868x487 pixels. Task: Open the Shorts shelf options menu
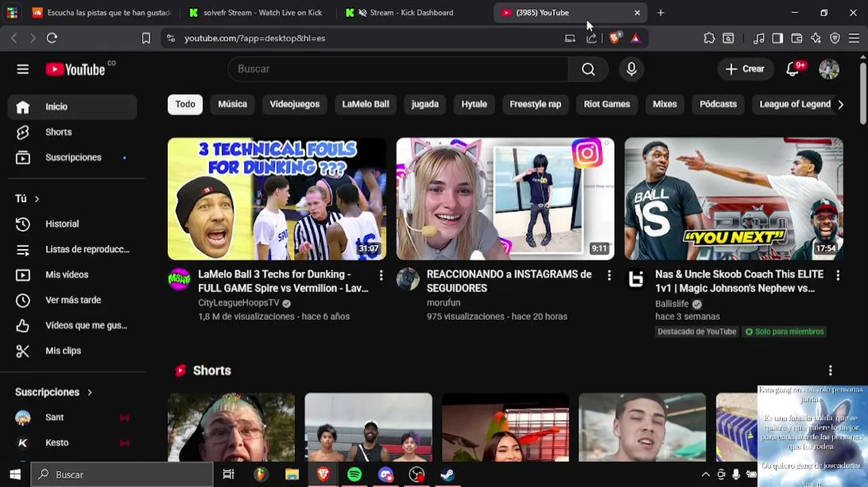click(x=830, y=371)
